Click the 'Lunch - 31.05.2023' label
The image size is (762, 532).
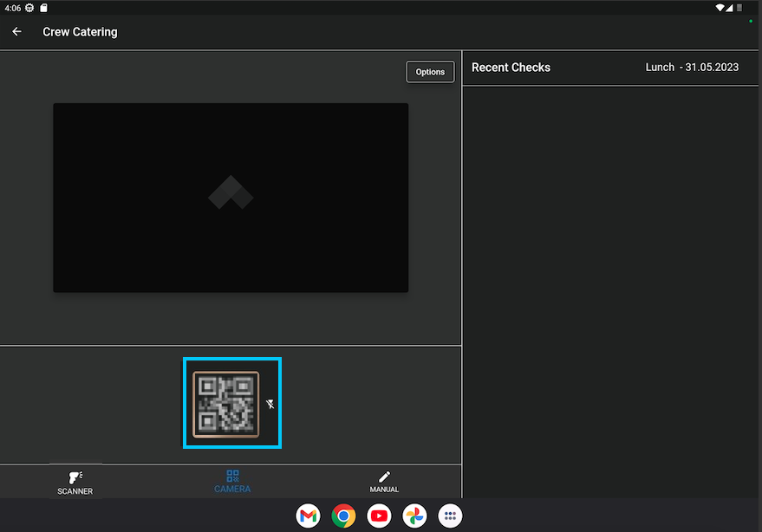tap(692, 68)
